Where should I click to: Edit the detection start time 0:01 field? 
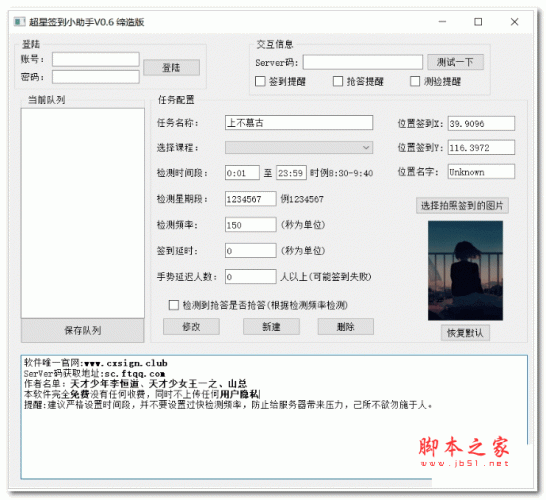point(242,173)
